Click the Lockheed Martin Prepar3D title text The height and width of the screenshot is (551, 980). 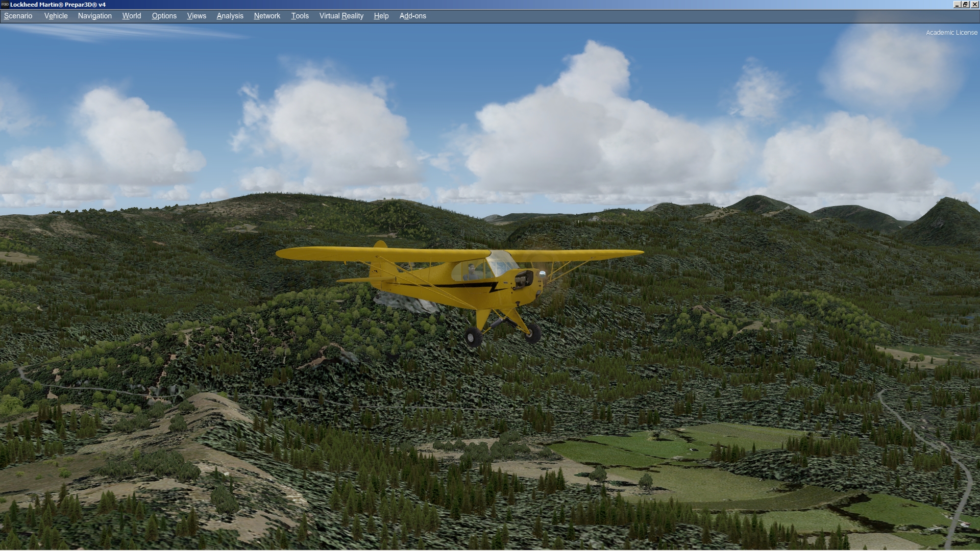tap(58, 5)
